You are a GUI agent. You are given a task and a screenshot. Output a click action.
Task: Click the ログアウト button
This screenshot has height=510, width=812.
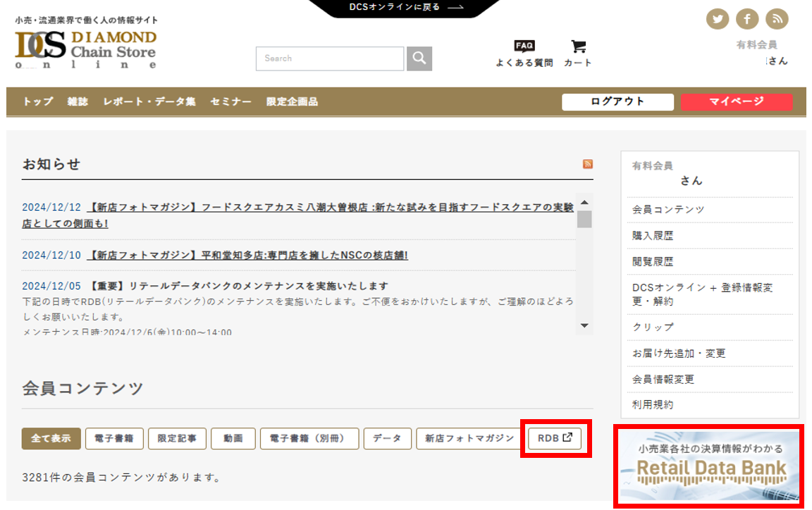pyautogui.click(x=617, y=101)
